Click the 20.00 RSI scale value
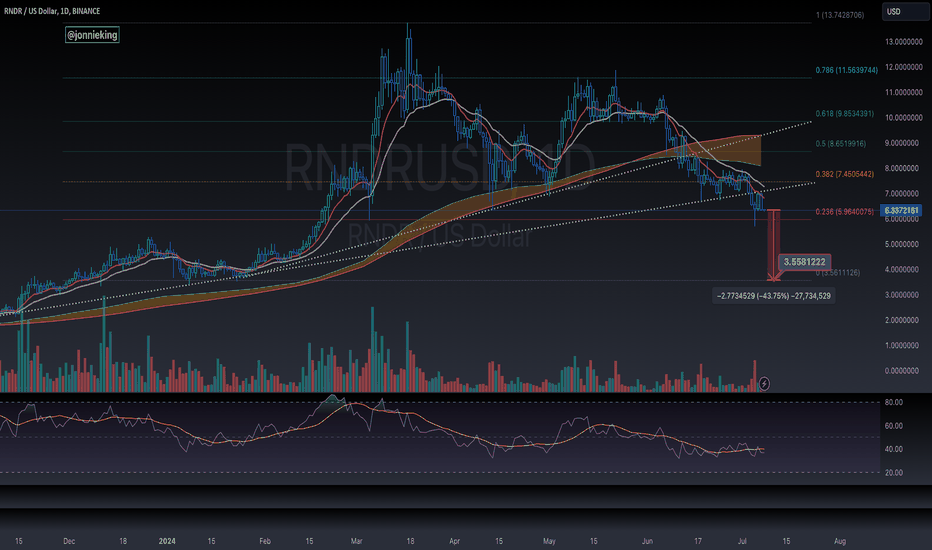932x550 pixels. pyautogui.click(x=893, y=473)
